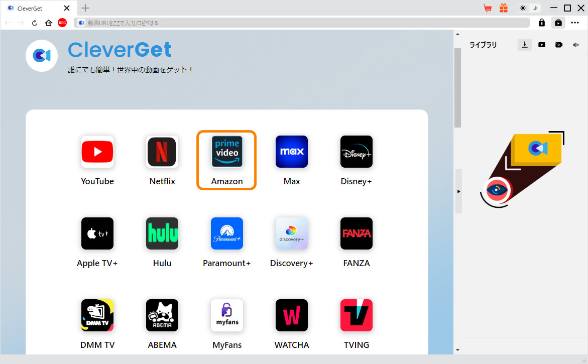The height and width of the screenshot is (364, 588).
Task: Click the CleverGet logo icon
Action: point(42,56)
